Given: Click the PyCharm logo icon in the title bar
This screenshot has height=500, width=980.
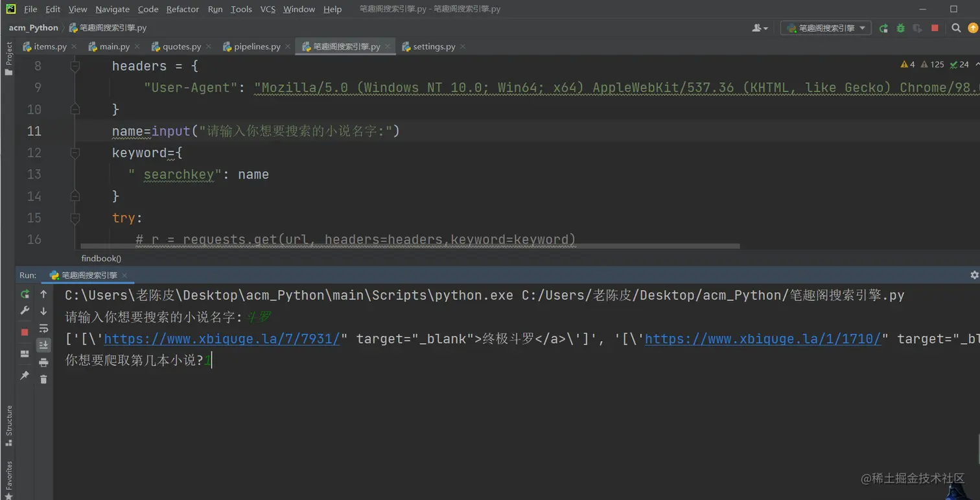Looking at the screenshot, I should point(10,8).
